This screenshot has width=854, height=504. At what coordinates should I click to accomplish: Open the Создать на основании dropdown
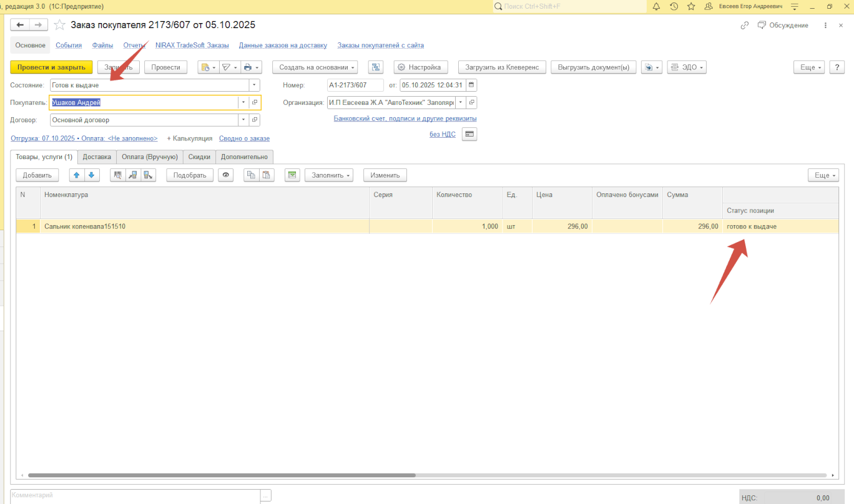click(317, 67)
